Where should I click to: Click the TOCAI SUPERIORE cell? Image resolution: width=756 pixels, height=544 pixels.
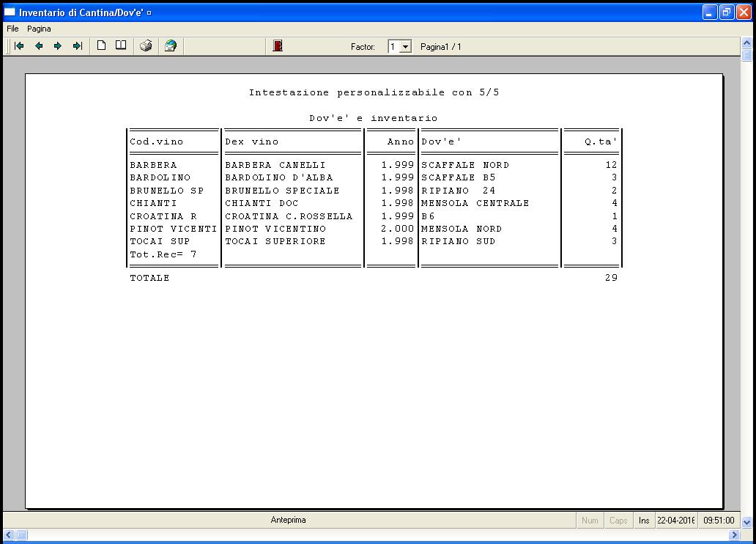[x=275, y=241]
